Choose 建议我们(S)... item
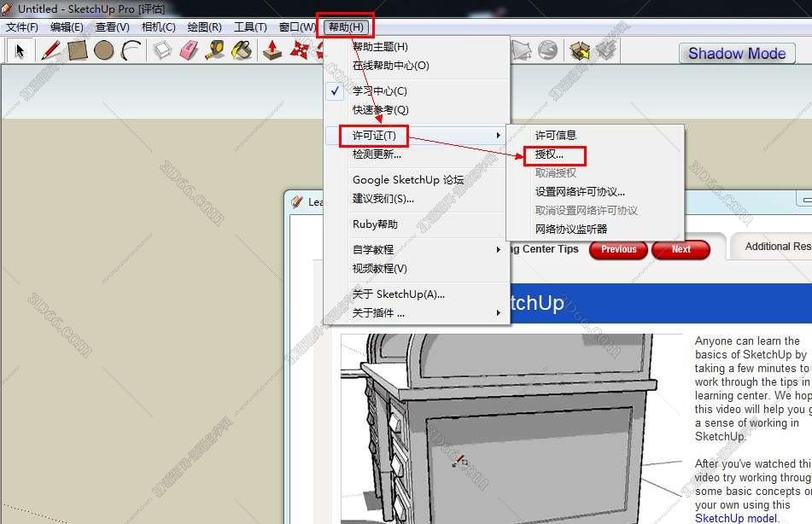The width and height of the screenshot is (812, 524). coord(418,199)
